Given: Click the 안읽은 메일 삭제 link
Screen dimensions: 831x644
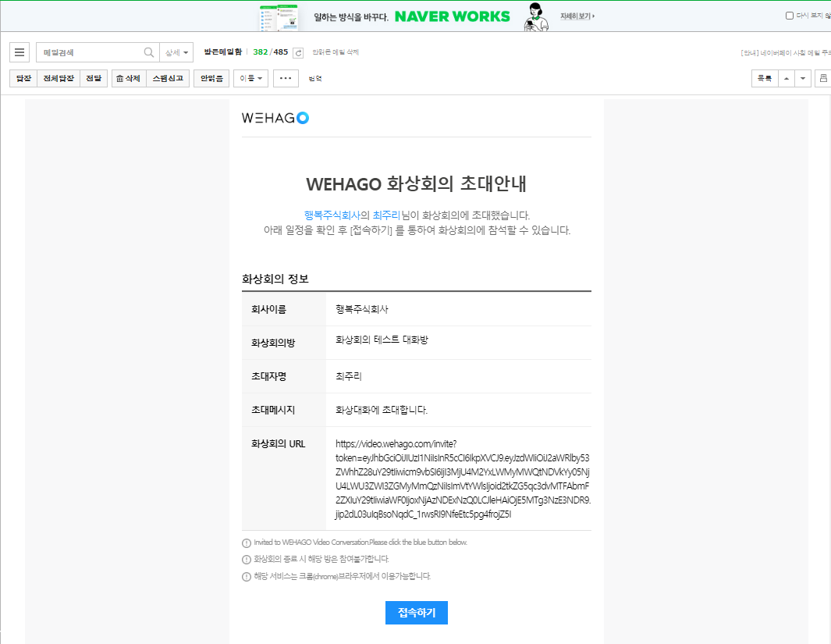Looking at the screenshot, I should tap(336, 52).
